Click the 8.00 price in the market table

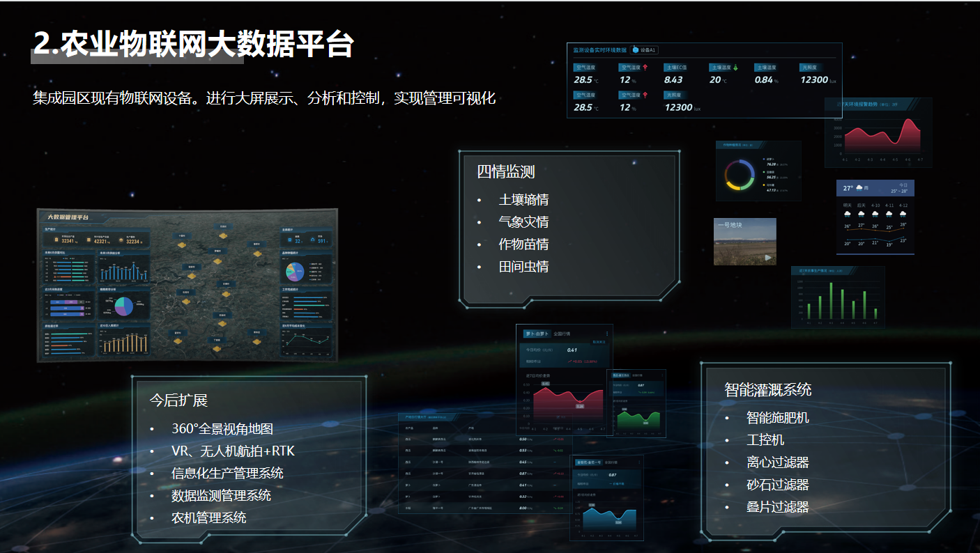click(523, 508)
